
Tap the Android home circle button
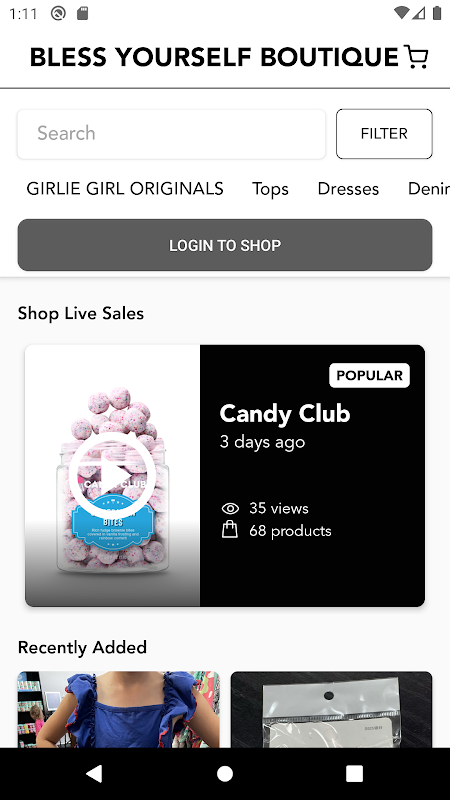(x=225, y=773)
